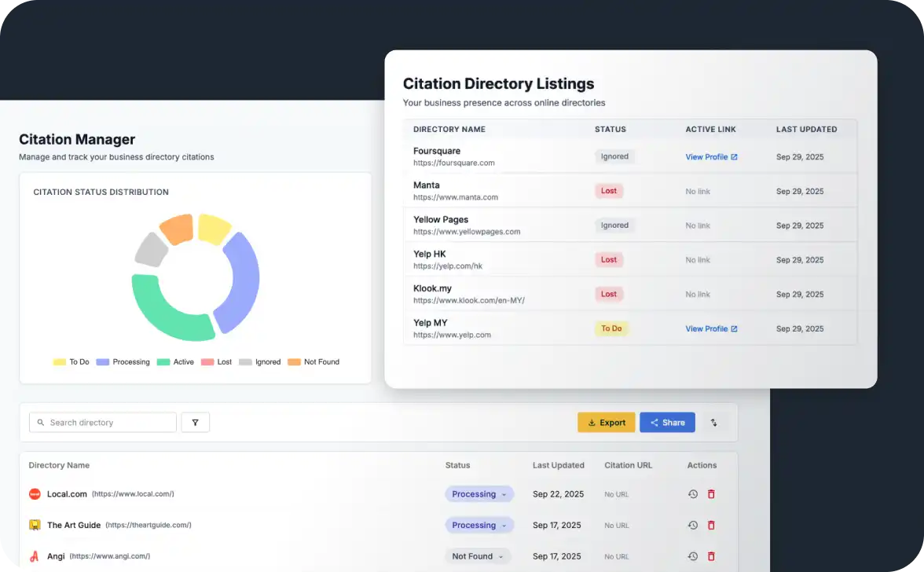924x572 pixels.
Task: Open history for Angi citation
Action: [x=692, y=556]
